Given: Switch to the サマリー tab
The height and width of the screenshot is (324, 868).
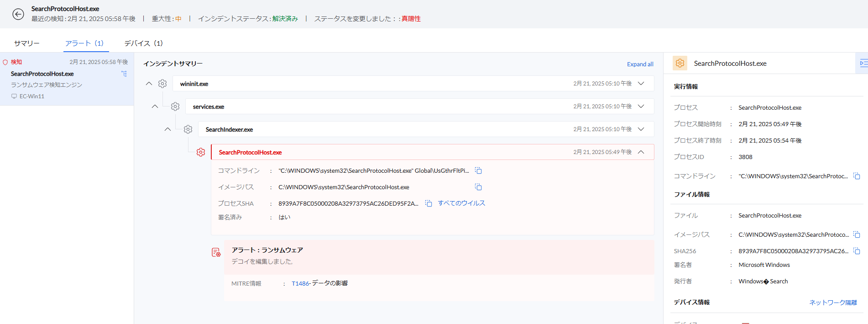Looking at the screenshot, I should (27, 43).
